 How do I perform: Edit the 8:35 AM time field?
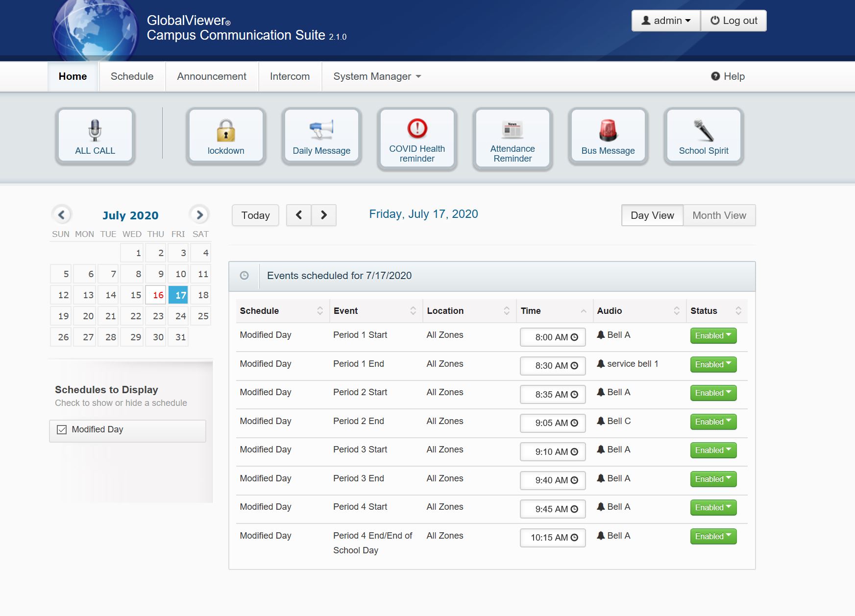click(553, 395)
